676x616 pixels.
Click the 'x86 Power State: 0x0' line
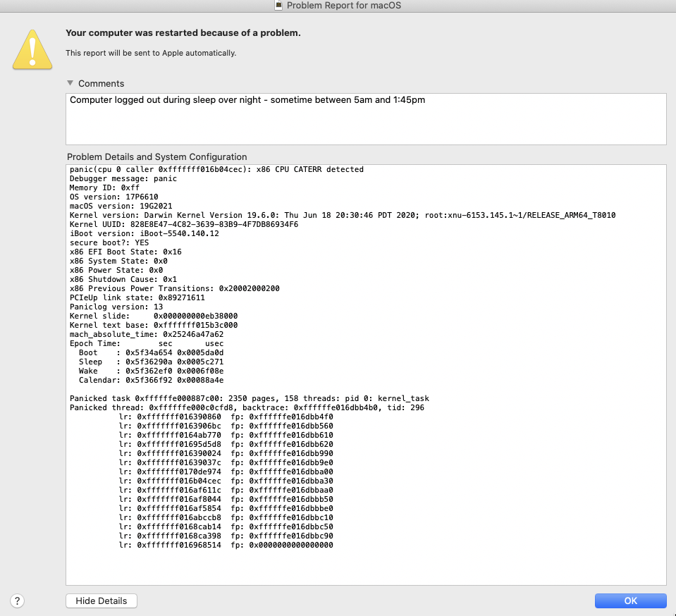click(x=116, y=270)
